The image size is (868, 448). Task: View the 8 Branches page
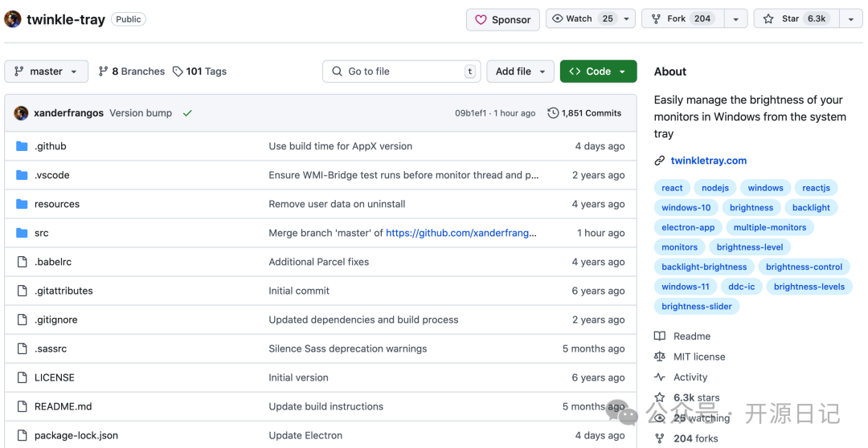[x=131, y=71]
